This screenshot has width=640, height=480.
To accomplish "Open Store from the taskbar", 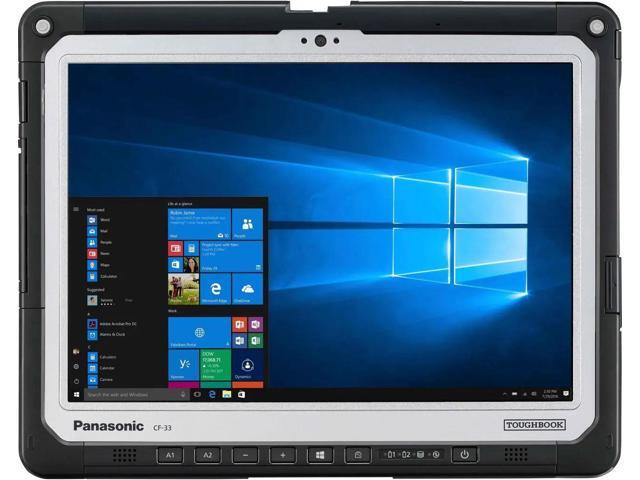I will [241, 395].
